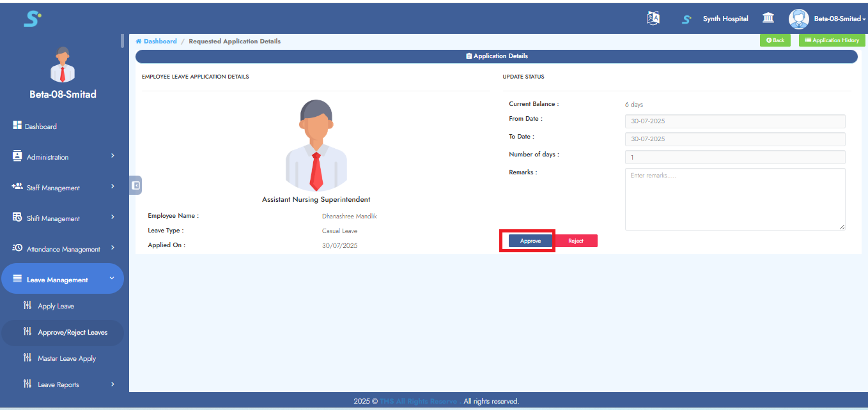Click the Synth Hospital logo icon
This screenshot has height=410, width=868.
(x=686, y=19)
